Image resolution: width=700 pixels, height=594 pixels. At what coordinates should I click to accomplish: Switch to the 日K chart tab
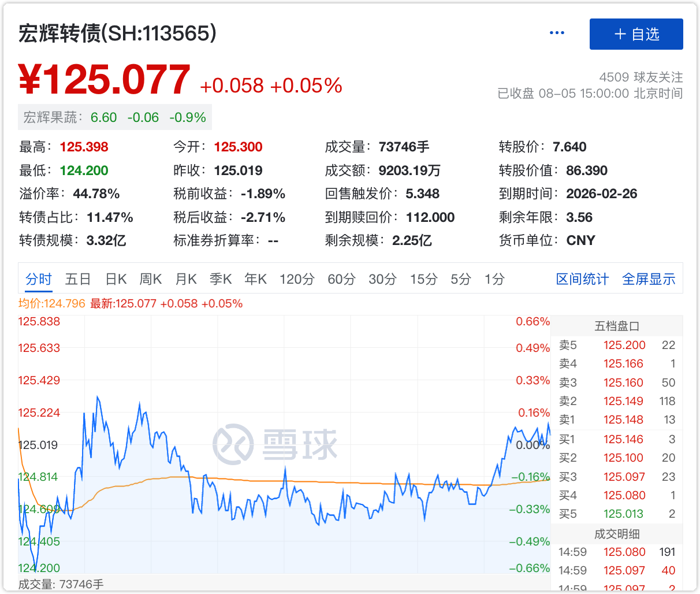(x=116, y=279)
